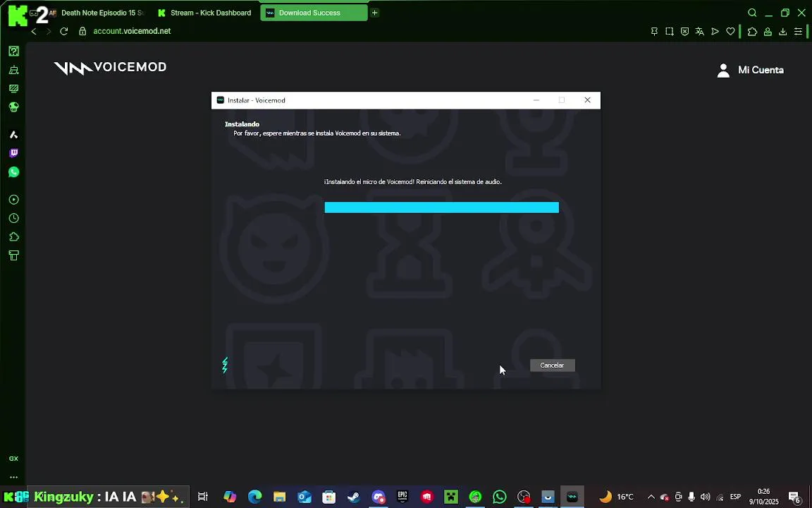Image resolution: width=812 pixels, height=508 pixels.
Task: Open the sidebar three-dots setup menu
Action: tap(13, 478)
